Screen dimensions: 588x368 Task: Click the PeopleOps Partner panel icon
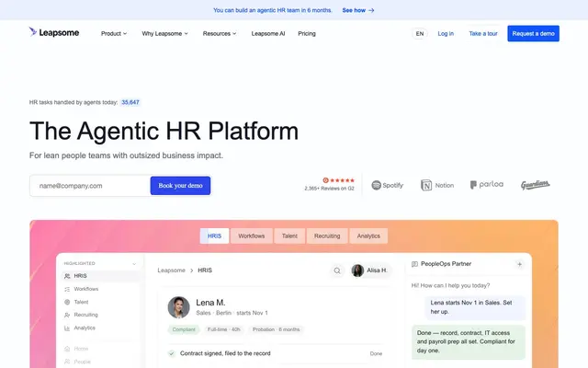(414, 264)
